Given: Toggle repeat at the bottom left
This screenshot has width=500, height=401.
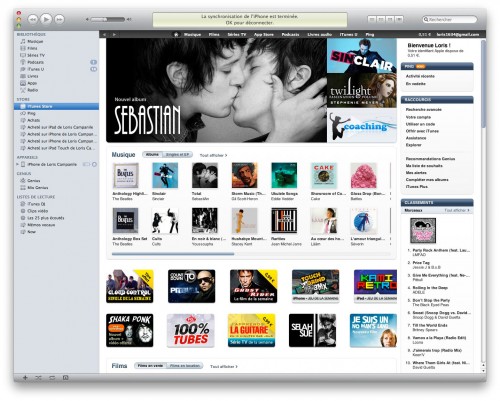Looking at the screenshot, I should [x=52, y=378].
